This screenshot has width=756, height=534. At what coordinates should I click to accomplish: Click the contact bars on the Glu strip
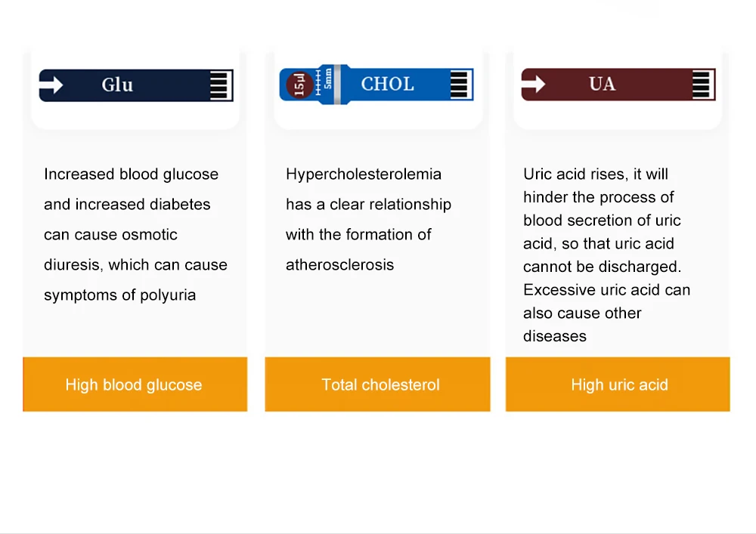218,85
